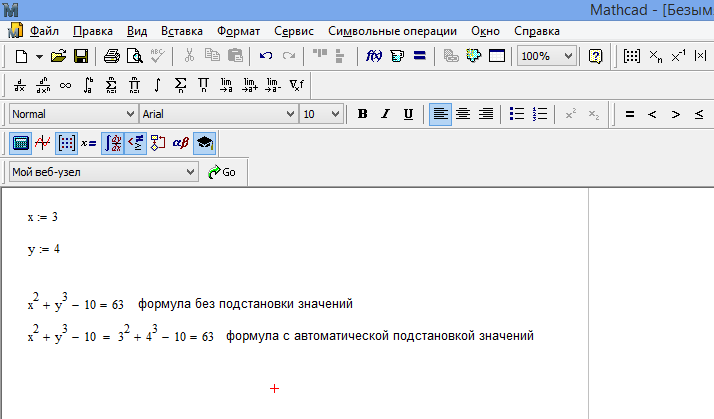
Task: Open the Calculator toolbar palette
Action: tap(20, 143)
